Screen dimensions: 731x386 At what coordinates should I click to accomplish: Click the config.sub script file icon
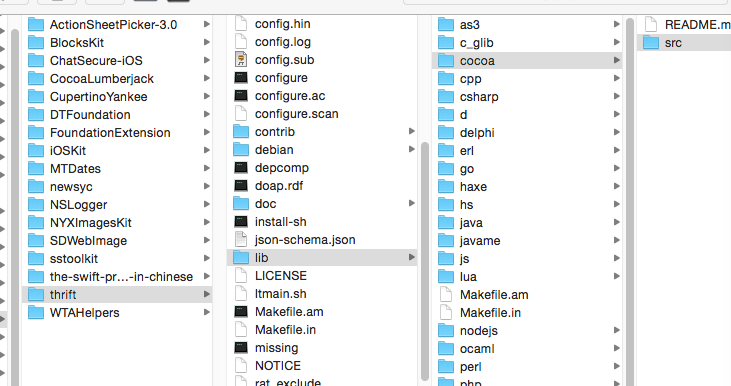click(241, 60)
